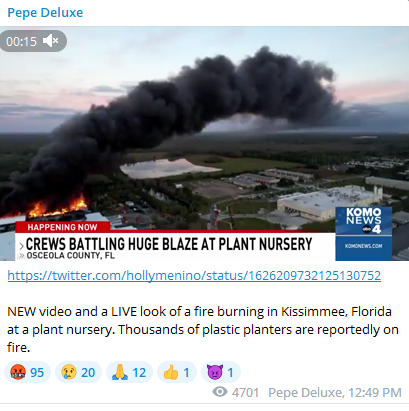409x411 pixels.
Task: Click the Pepe Deluxe author signature
Action: [x=305, y=393]
